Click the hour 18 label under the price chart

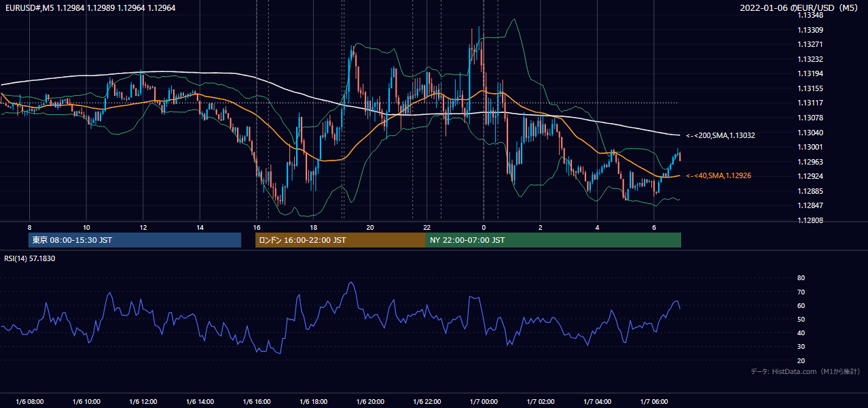tap(313, 227)
